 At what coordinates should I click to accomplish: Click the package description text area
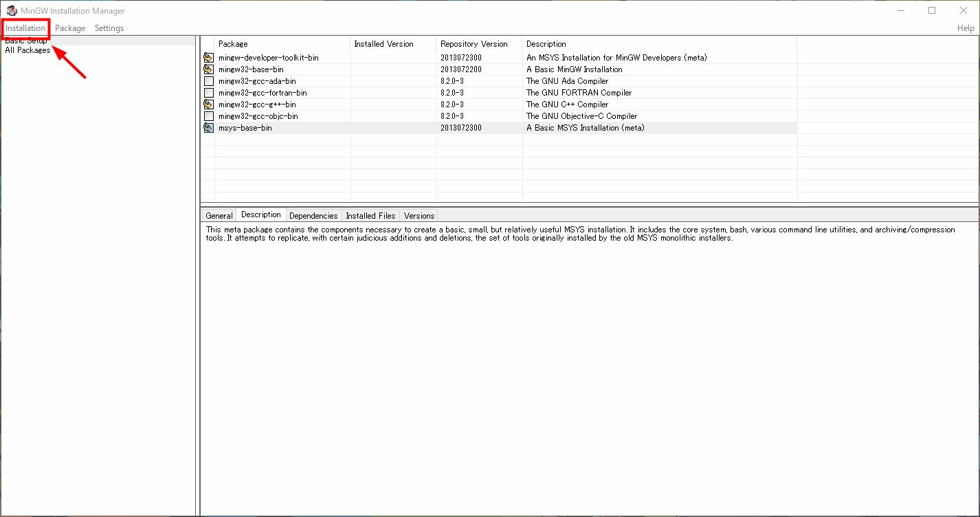[x=589, y=369]
